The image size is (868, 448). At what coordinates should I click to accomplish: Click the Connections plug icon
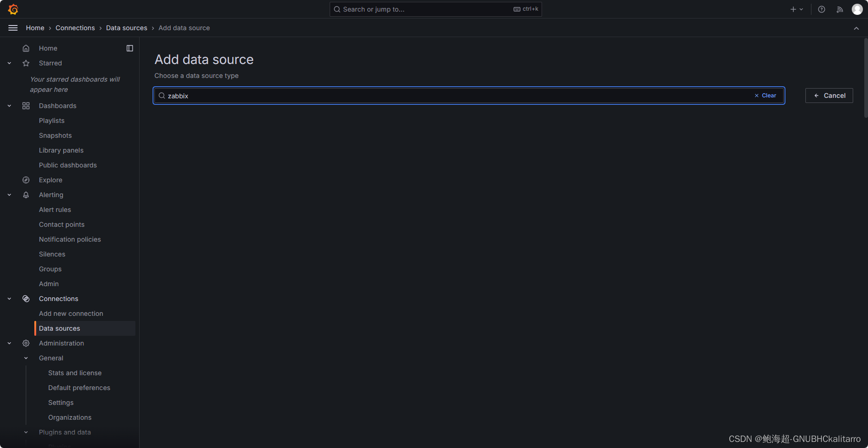tap(26, 299)
